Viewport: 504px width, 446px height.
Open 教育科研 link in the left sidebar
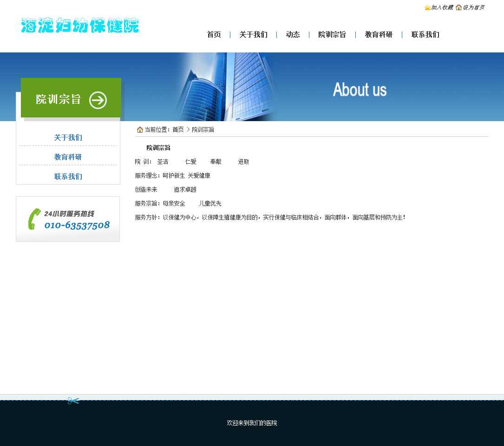[x=68, y=157]
